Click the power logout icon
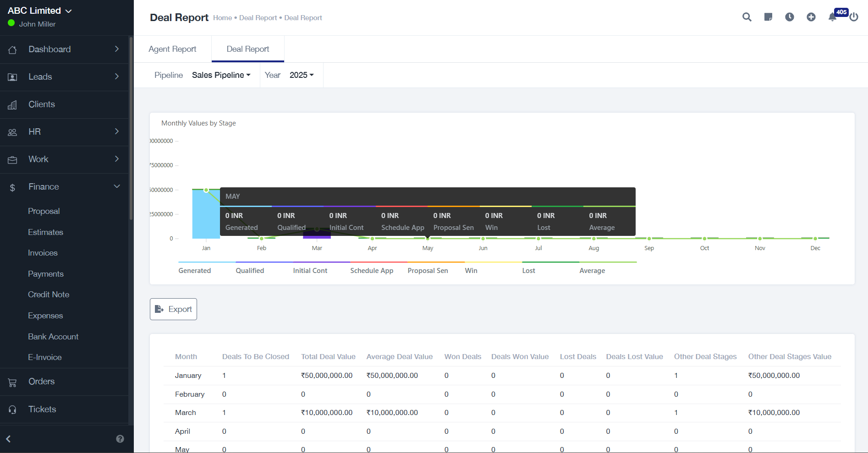 pyautogui.click(x=854, y=17)
